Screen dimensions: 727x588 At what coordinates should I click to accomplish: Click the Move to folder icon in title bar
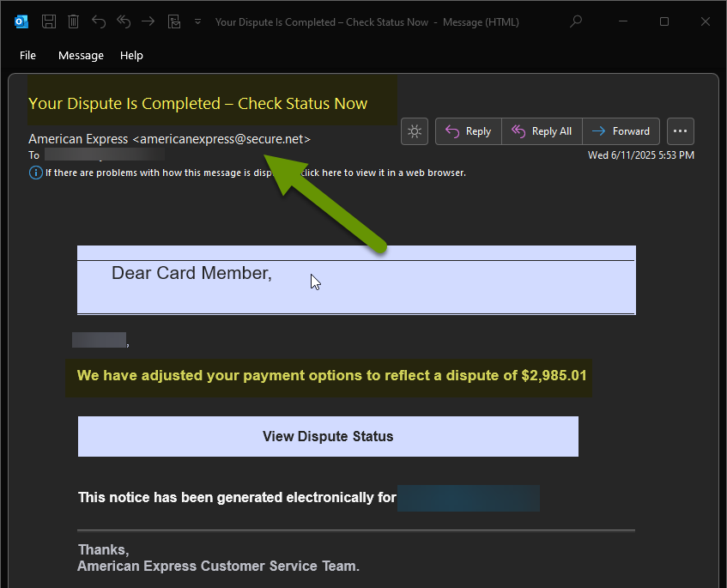(174, 21)
